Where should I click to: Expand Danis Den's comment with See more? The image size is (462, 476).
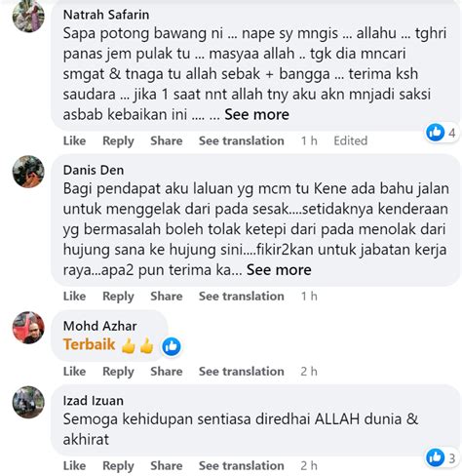click(x=279, y=270)
